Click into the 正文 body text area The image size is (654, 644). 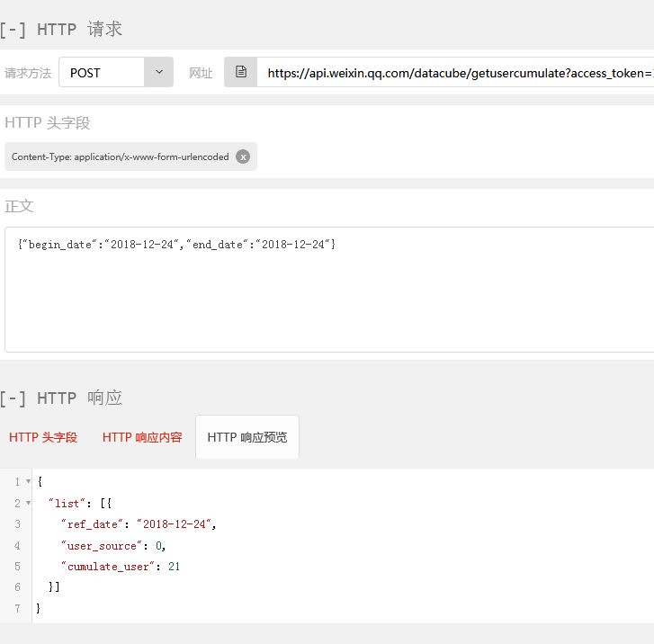[x=329, y=290]
